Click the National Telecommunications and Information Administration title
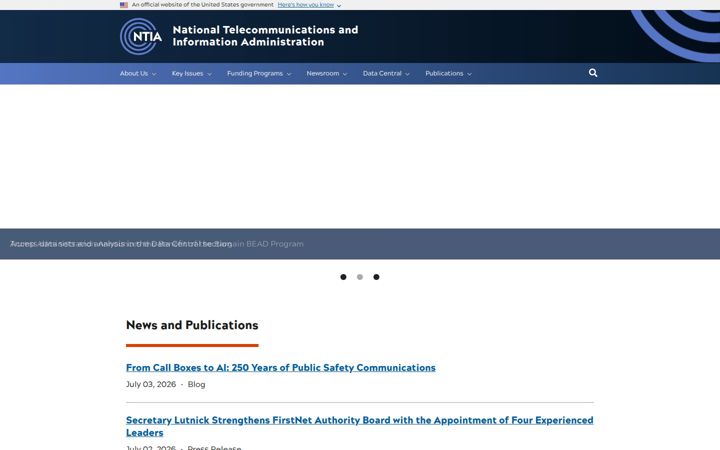 click(265, 36)
